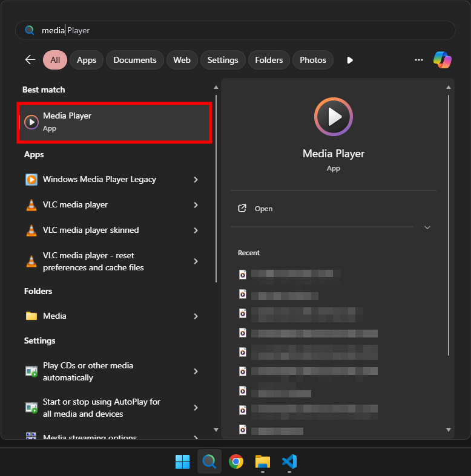Screen dimensions: 471x476
Task: Open Visual Studio Code from the taskbar
Action: click(289, 461)
